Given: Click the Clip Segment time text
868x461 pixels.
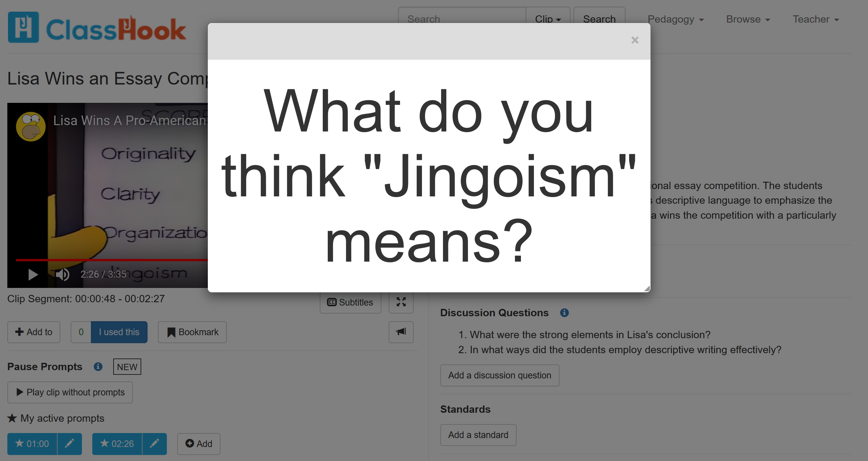Looking at the screenshot, I should [x=86, y=298].
